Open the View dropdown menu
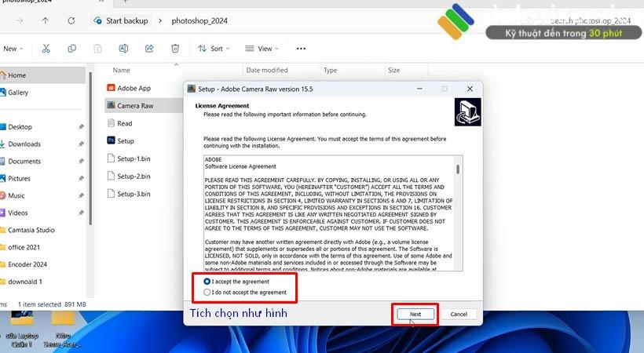The width and height of the screenshot is (644, 353). (x=262, y=49)
